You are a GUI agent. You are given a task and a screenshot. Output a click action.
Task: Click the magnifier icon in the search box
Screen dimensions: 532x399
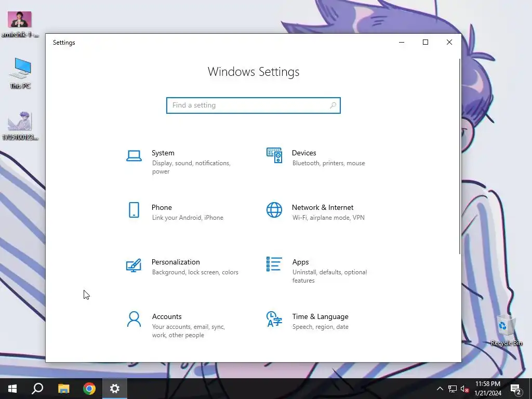pos(333,105)
